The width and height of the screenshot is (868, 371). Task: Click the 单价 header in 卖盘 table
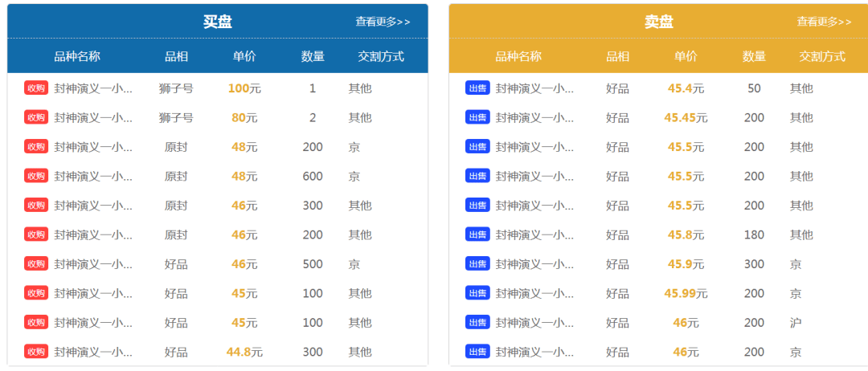pyautogui.click(x=686, y=56)
